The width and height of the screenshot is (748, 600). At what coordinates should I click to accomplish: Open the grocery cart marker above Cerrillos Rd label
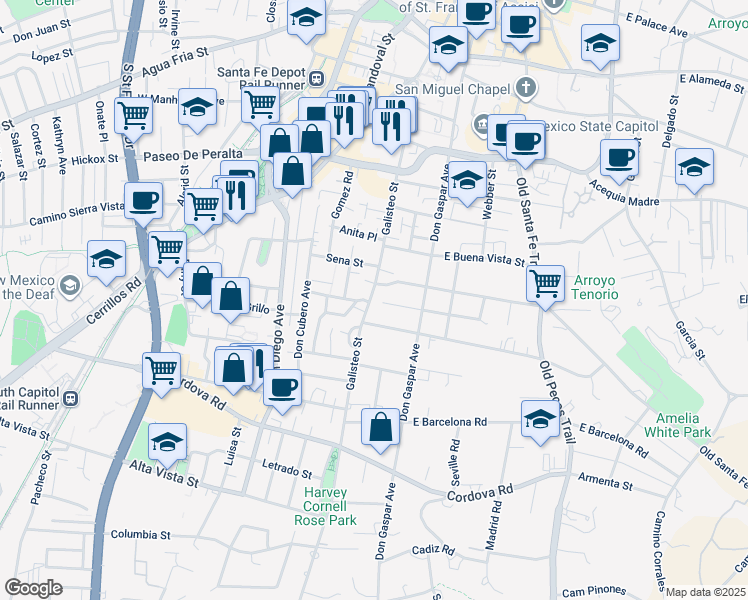pos(167,253)
